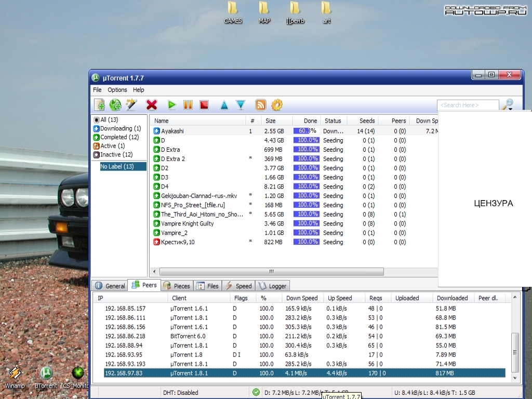Click left arrow of horizontal scrollbar

pos(155,271)
